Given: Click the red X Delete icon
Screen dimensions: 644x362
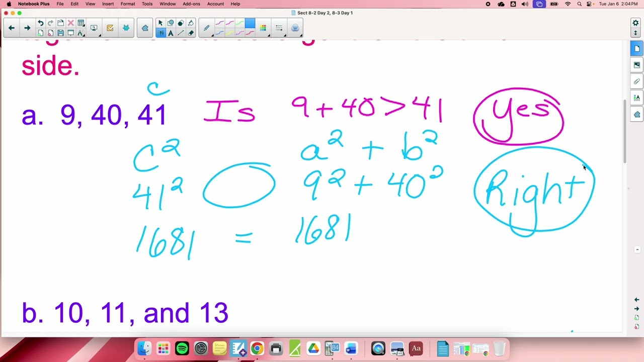Looking at the screenshot, I should tap(70, 23).
